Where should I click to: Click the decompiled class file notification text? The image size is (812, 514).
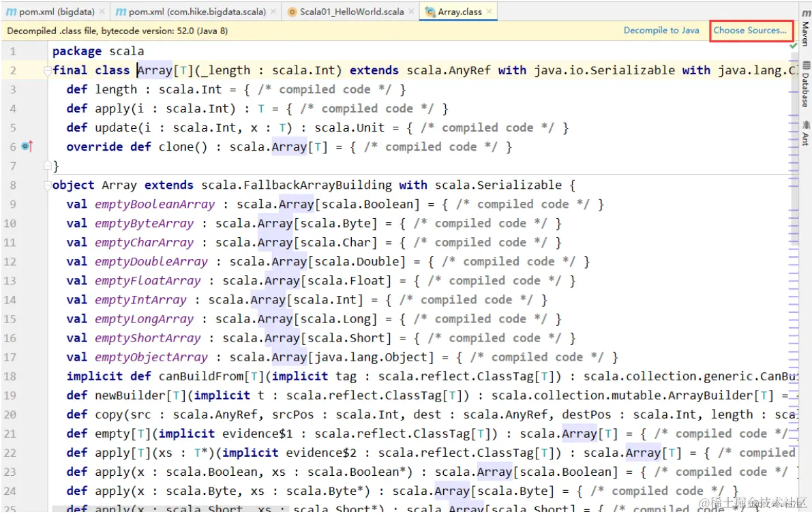tap(117, 31)
